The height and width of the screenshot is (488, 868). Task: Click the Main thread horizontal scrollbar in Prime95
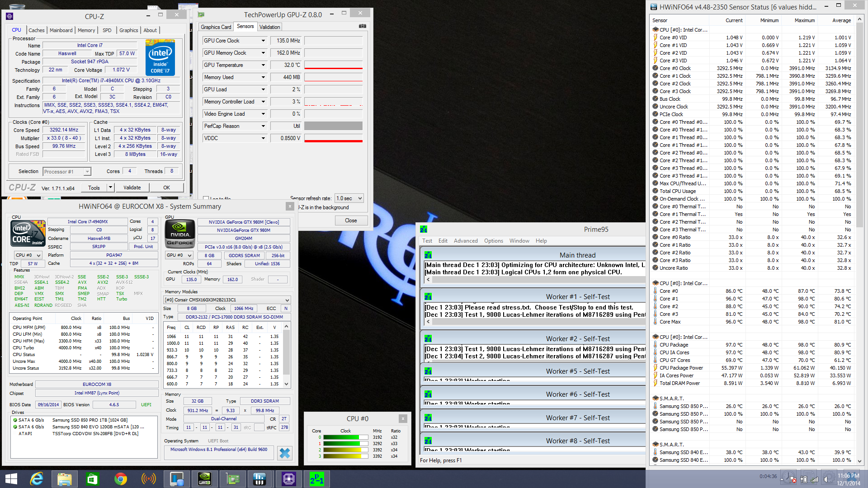[535, 280]
